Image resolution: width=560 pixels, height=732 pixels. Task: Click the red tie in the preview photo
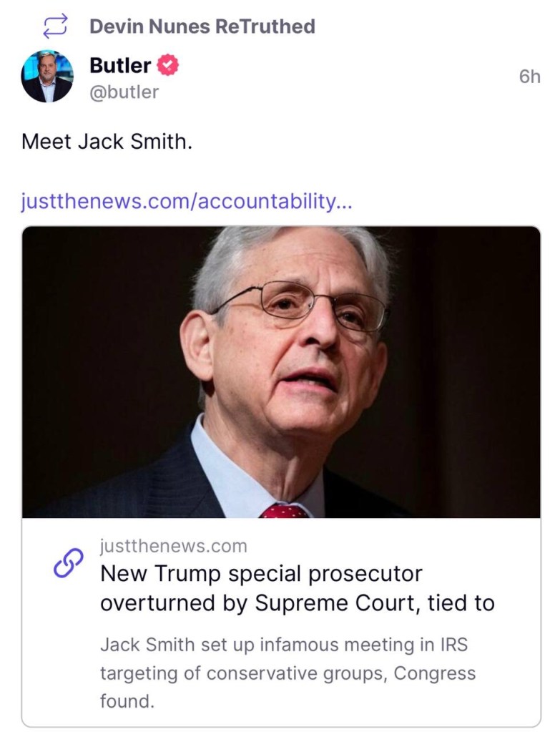(x=285, y=510)
